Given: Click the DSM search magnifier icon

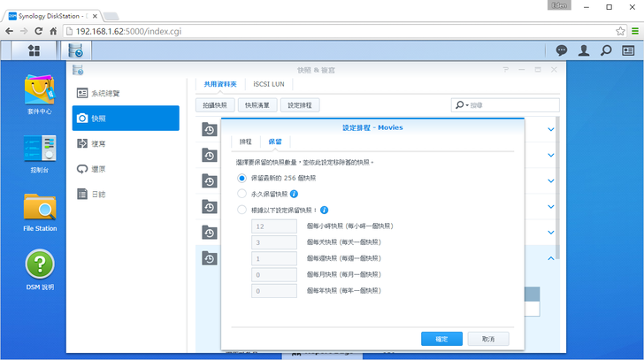Looking at the screenshot, I should coord(606,50).
